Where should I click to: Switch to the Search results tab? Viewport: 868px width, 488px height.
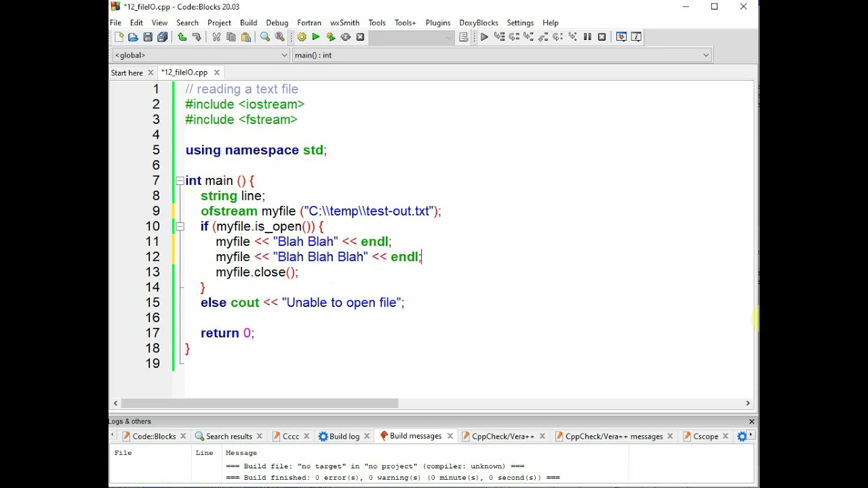tap(229, 436)
